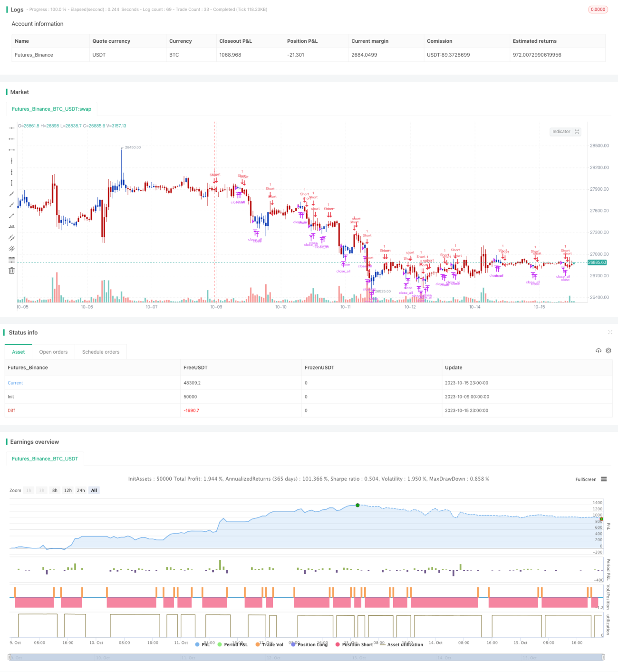This screenshot has width=618, height=672.
Task: Select the horizontal ray line drawing tool
Action: [x=12, y=139]
